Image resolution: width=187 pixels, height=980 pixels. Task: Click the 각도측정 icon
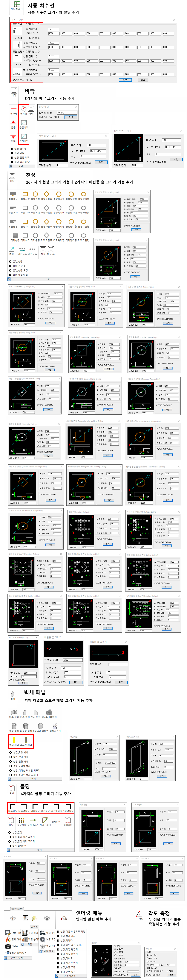139,916
